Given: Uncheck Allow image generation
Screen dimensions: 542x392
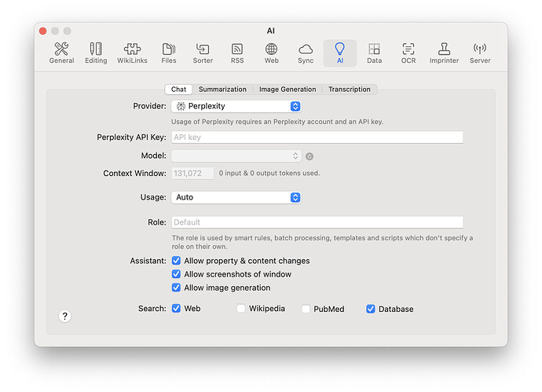Looking at the screenshot, I should (x=176, y=288).
